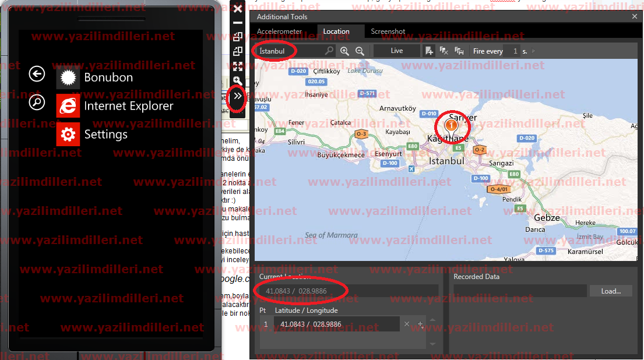Toggle the add pushpin mode
The width and height of the screenshot is (644, 360).
click(429, 51)
